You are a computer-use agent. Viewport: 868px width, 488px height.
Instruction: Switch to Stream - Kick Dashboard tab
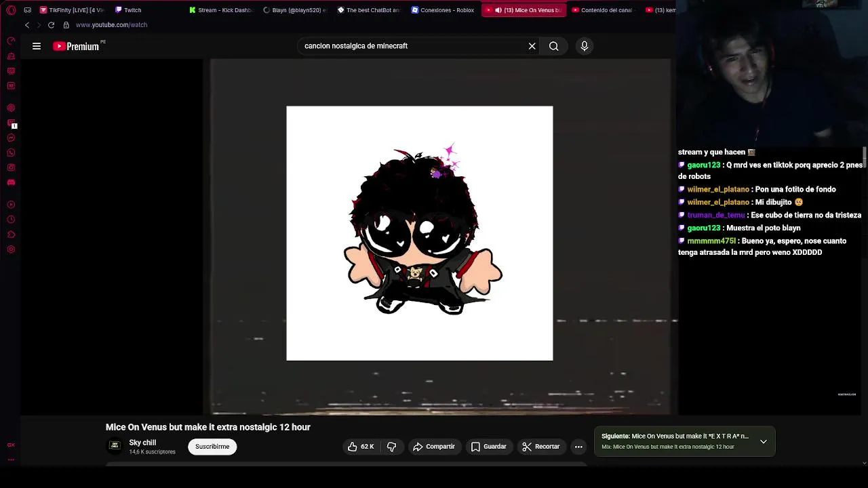pyautogui.click(x=220, y=10)
